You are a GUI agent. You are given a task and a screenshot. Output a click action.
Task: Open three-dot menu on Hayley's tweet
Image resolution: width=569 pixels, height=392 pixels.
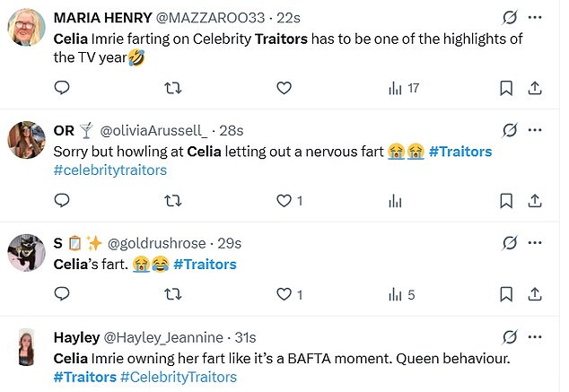[535, 337]
